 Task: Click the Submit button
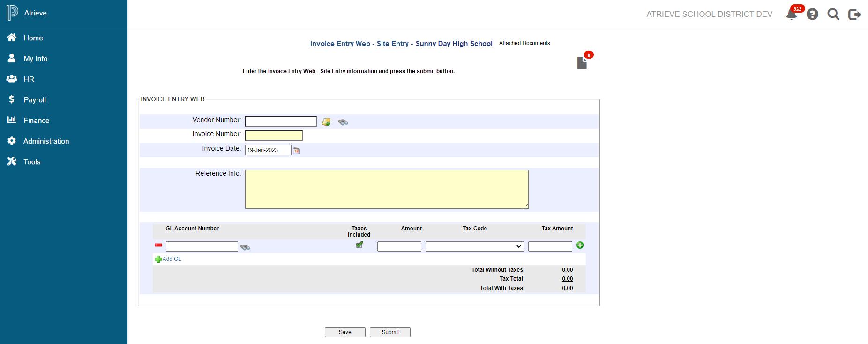coord(390,332)
